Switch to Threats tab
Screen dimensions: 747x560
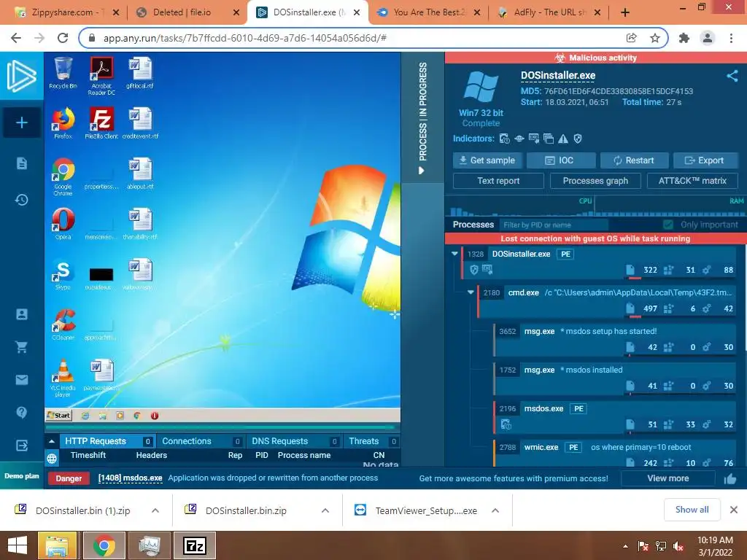(x=373, y=441)
